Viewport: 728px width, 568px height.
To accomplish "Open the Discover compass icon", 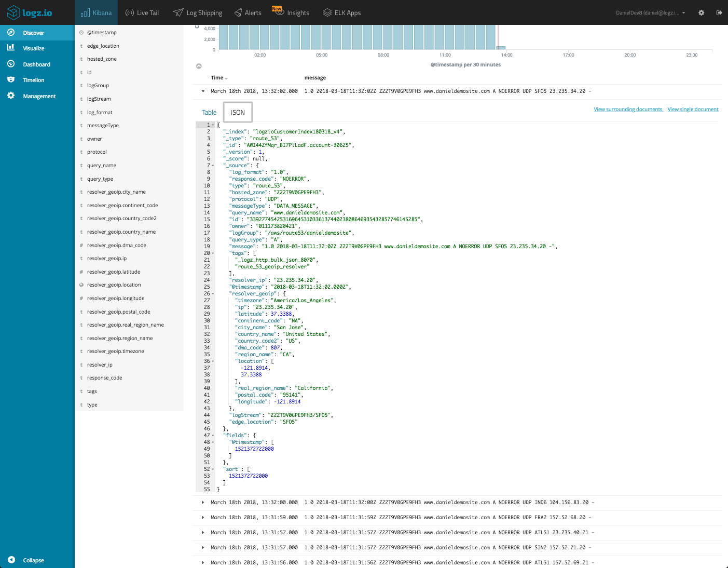I will (11, 32).
